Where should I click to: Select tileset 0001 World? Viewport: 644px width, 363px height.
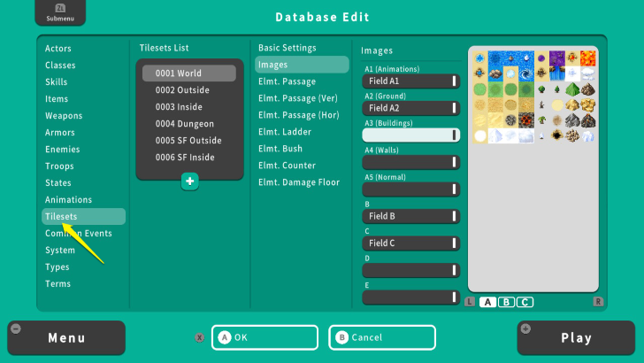189,73
